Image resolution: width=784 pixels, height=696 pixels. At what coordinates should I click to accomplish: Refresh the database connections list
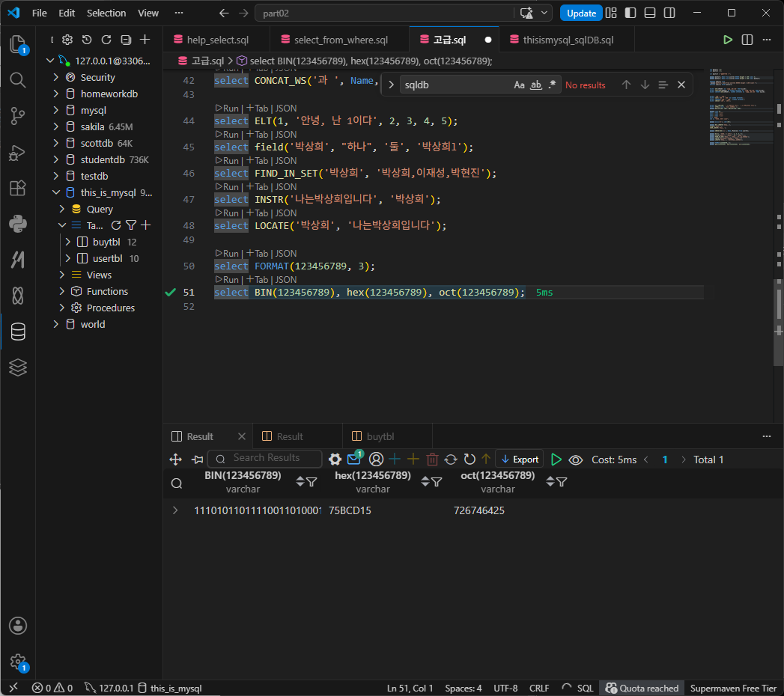(x=106, y=40)
